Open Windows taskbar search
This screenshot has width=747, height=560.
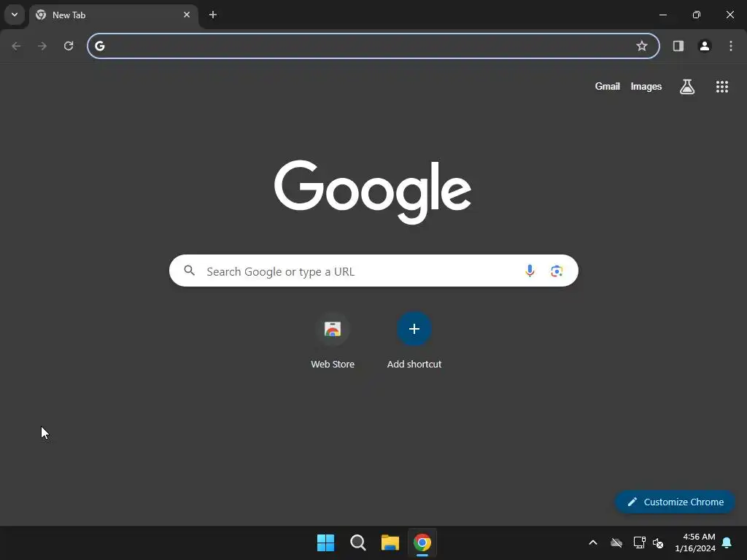(x=357, y=542)
